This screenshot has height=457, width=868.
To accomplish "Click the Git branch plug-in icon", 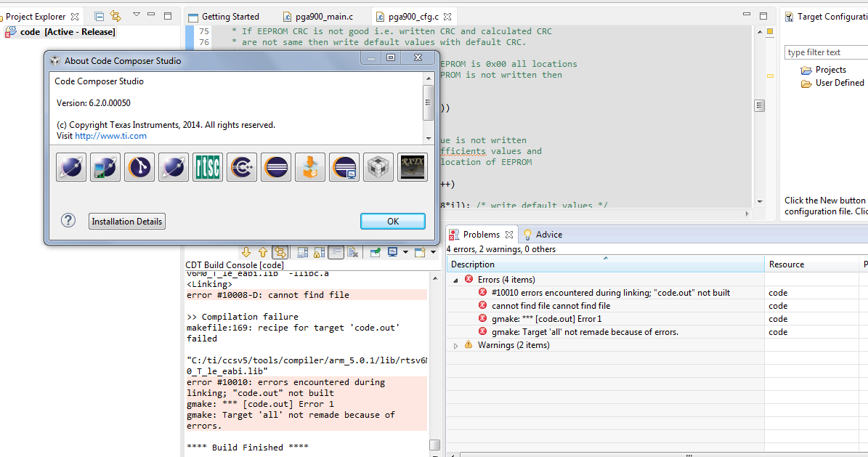I will click(139, 167).
